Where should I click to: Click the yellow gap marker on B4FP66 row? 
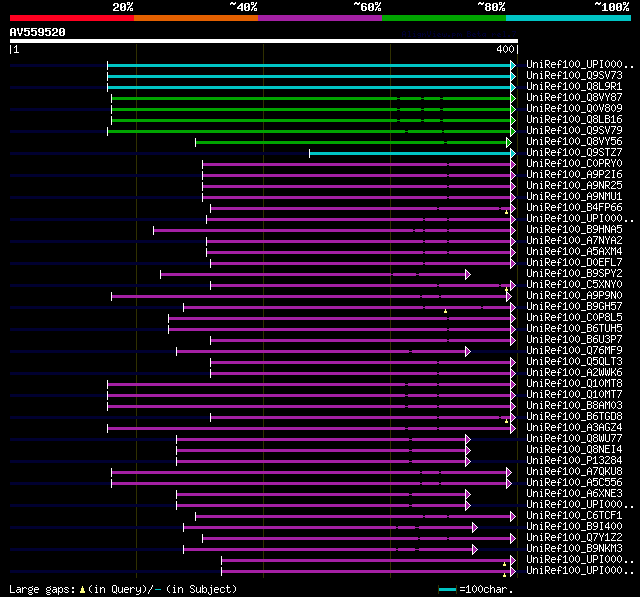pyautogui.click(x=507, y=212)
